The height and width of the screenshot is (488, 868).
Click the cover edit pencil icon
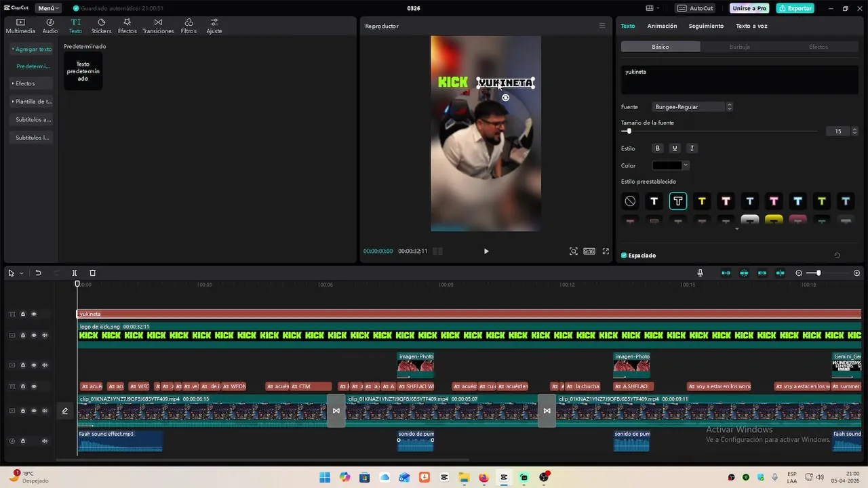coord(65,411)
